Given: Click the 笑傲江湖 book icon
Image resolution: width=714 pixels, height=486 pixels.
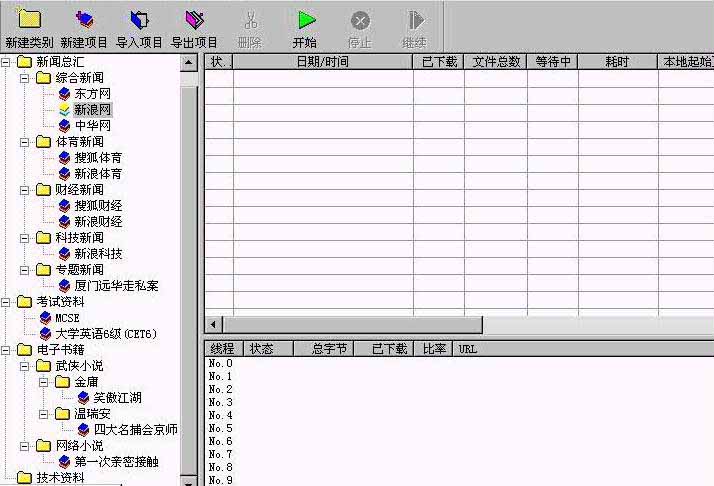Looking at the screenshot, I should [84, 398].
